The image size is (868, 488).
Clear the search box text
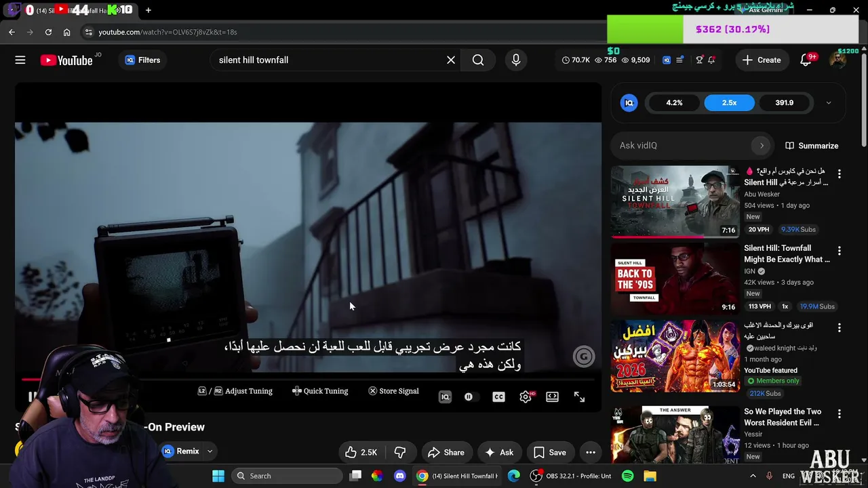[451, 60]
